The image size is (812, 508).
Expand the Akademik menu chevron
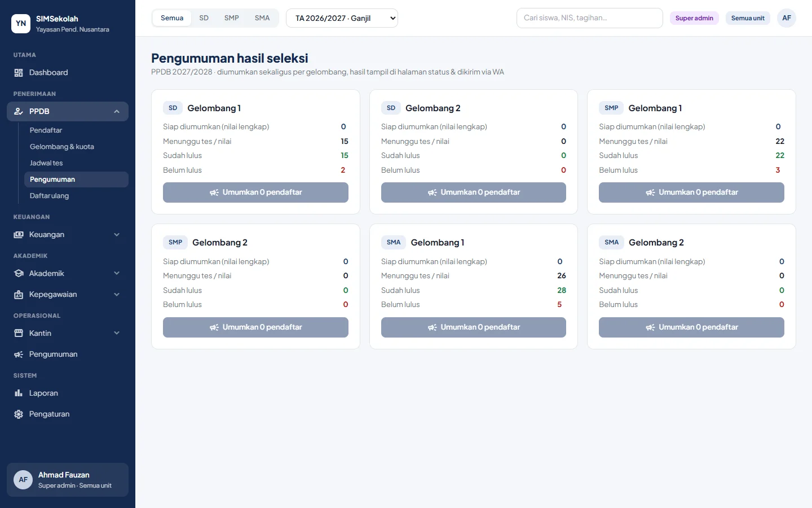[x=117, y=274]
